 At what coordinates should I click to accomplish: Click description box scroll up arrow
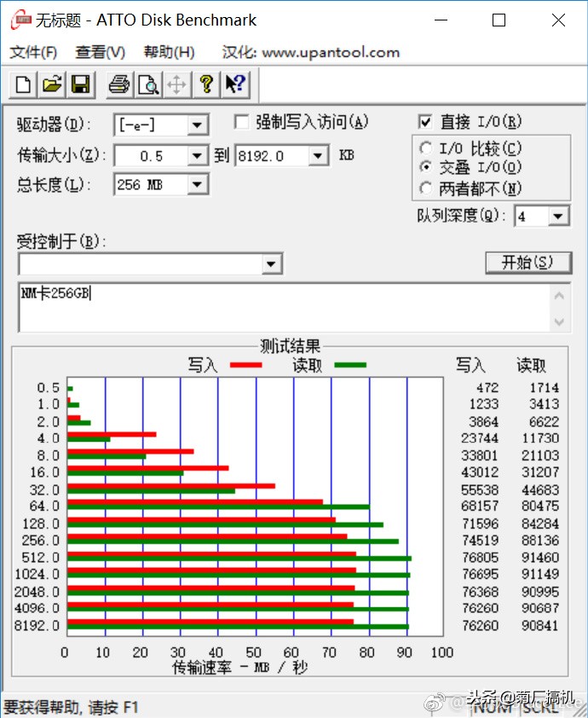click(559, 296)
